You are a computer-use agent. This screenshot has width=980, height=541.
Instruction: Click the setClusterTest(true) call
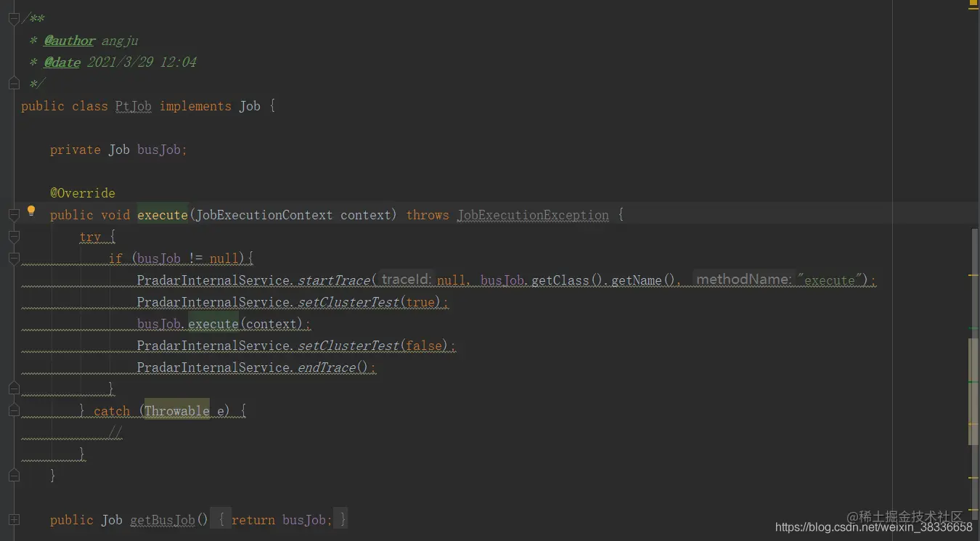pos(370,302)
